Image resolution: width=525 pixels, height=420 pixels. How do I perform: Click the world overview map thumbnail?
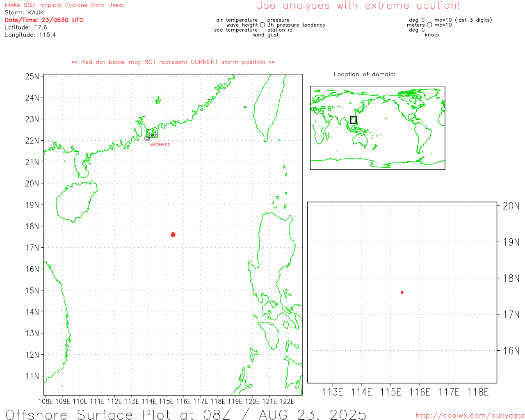377,128
